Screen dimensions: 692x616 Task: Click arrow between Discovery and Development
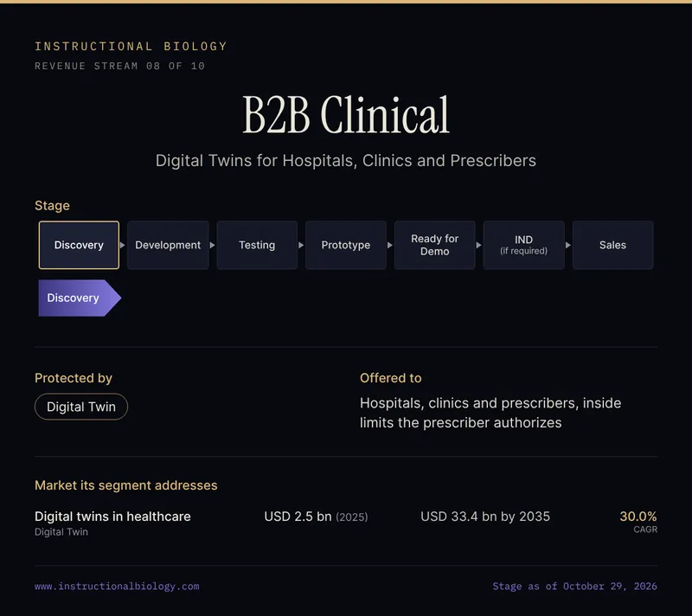tap(123, 245)
